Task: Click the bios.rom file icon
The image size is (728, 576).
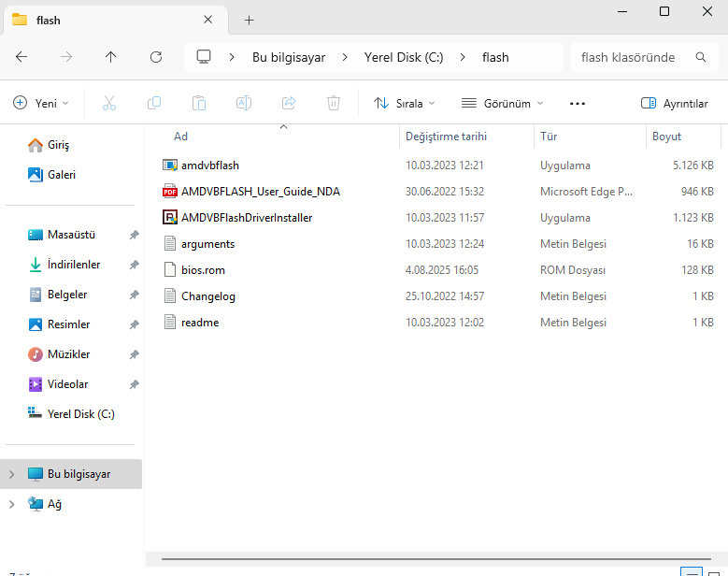Action: pyautogui.click(x=170, y=270)
